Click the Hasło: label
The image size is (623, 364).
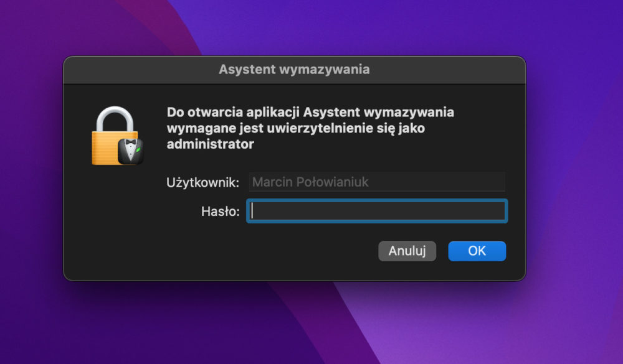[x=221, y=212]
